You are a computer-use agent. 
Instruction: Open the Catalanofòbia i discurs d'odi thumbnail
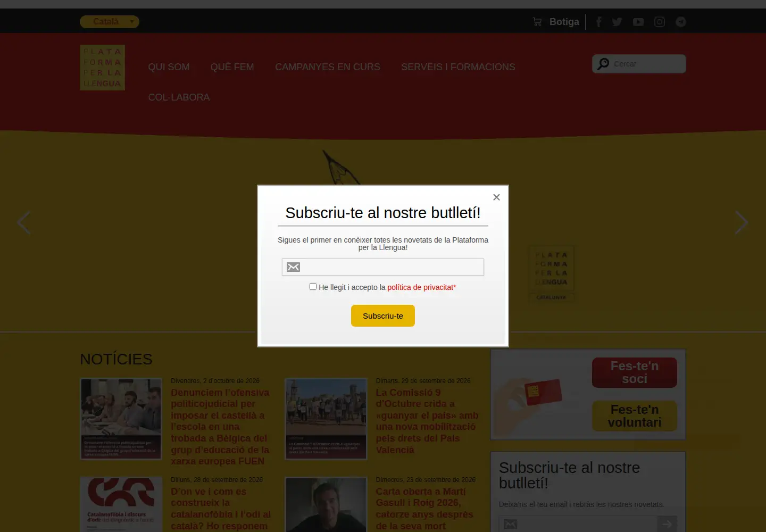(x=121, y=504)
